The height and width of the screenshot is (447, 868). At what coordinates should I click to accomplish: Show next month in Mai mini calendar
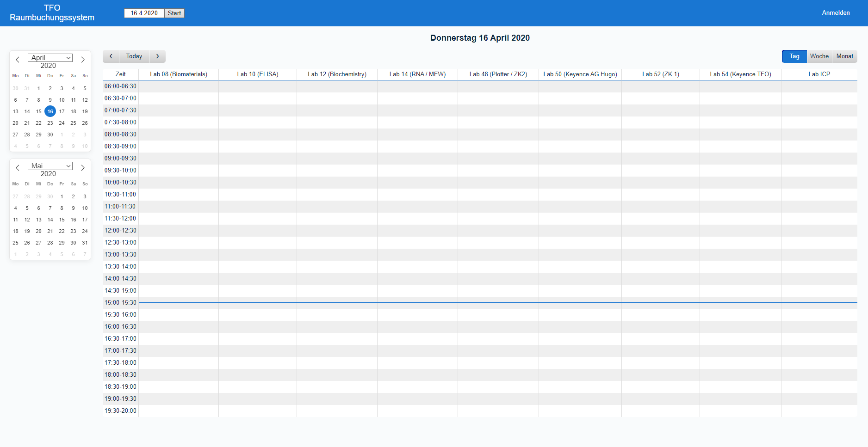83,168
